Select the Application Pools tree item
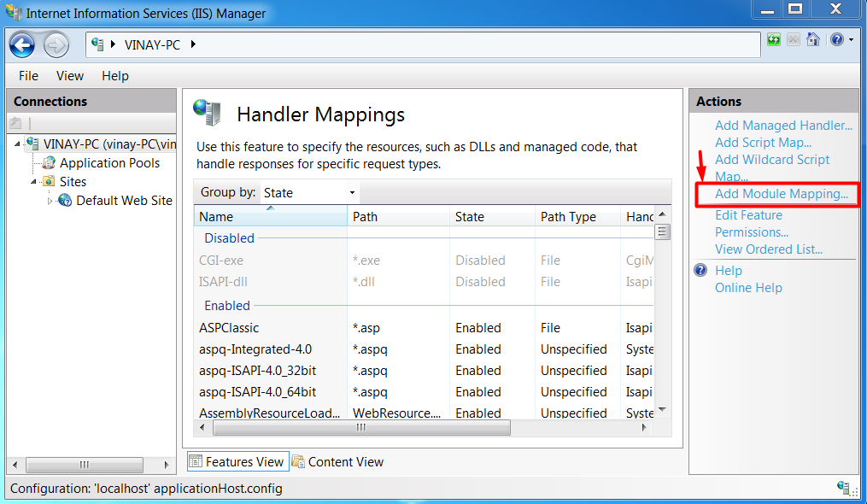Image resolution: width=867 pixels, height=504 pixels. (x=109, y=162)
